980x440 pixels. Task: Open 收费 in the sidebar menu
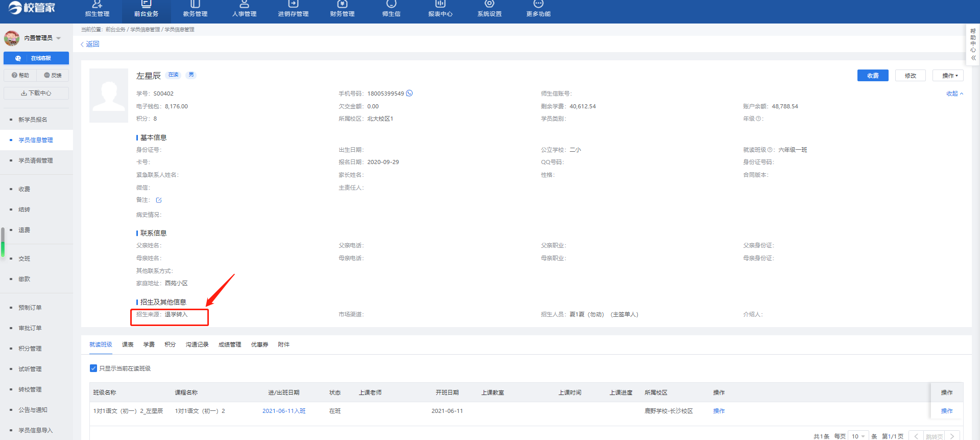pos(25,189)
